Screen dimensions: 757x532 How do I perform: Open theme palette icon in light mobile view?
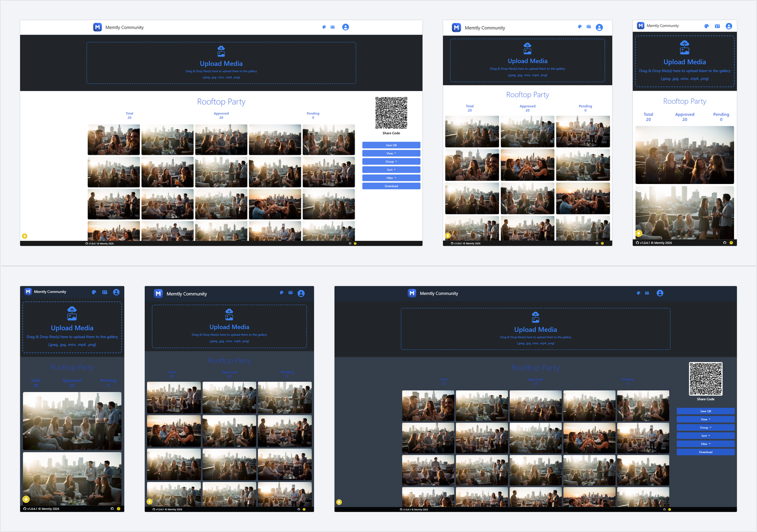pyautogui.click(x=707, y=26)
